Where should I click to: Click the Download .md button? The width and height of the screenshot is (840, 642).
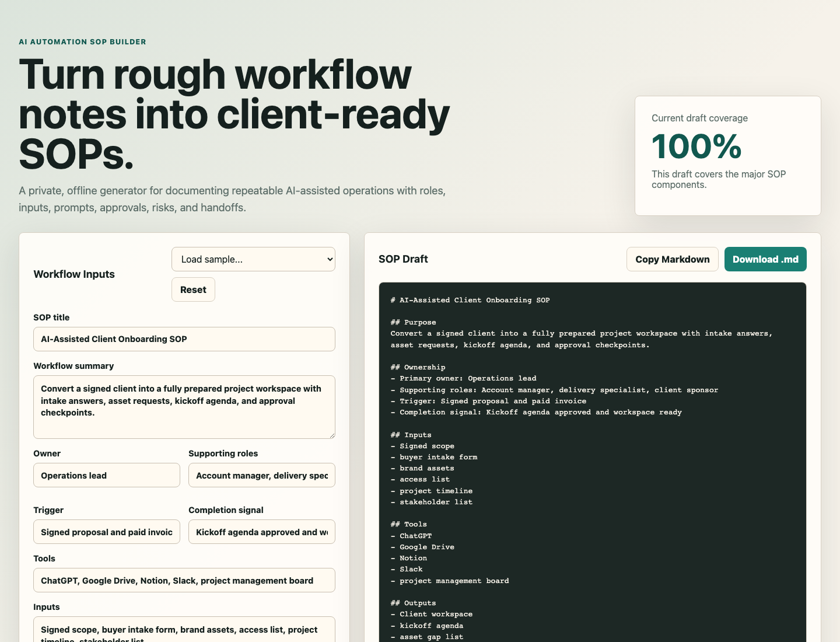(765, 259)
